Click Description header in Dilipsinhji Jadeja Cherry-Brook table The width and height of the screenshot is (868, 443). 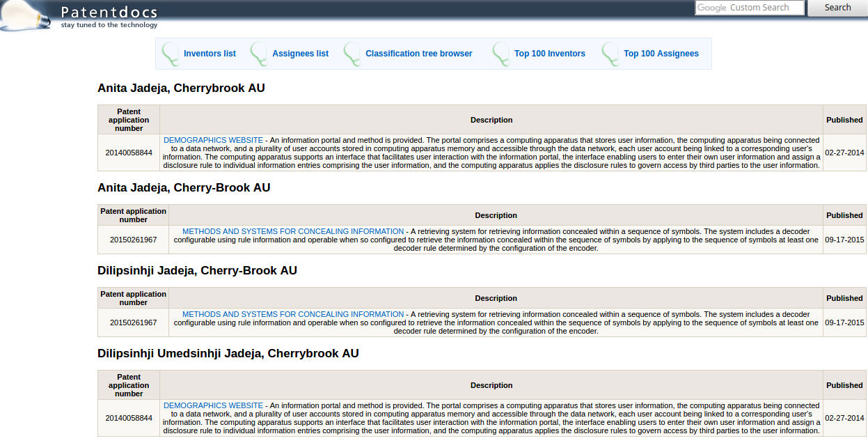496,298
